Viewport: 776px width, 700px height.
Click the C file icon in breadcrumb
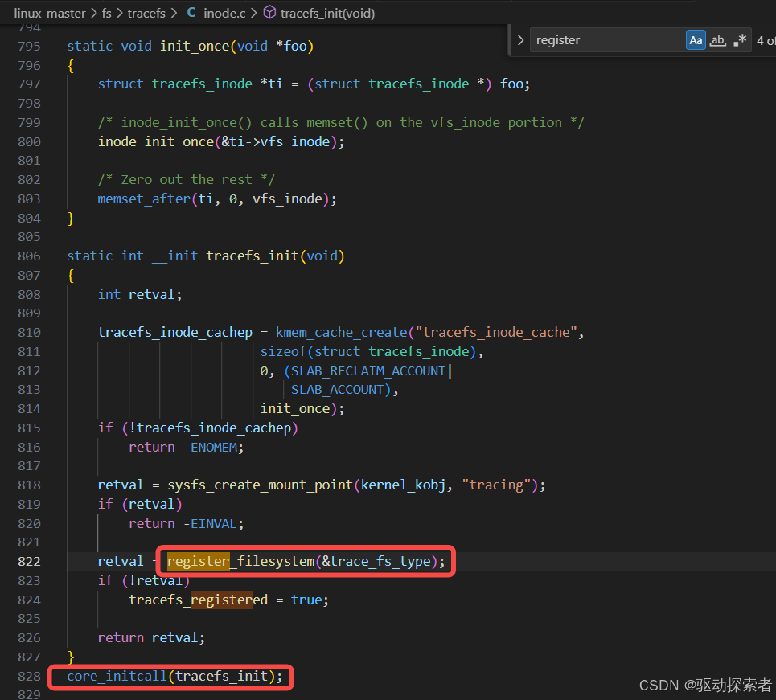[191, 13]
